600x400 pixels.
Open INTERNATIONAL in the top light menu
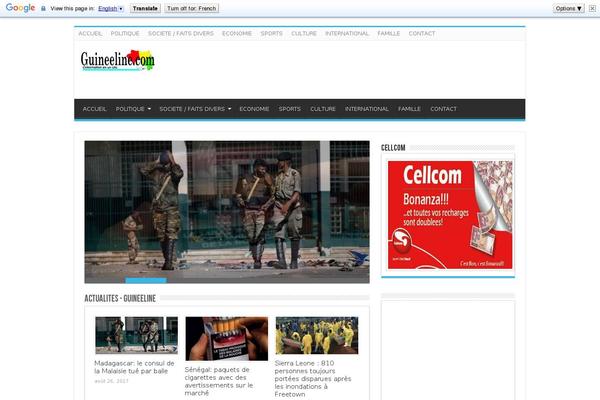(347, 34)
